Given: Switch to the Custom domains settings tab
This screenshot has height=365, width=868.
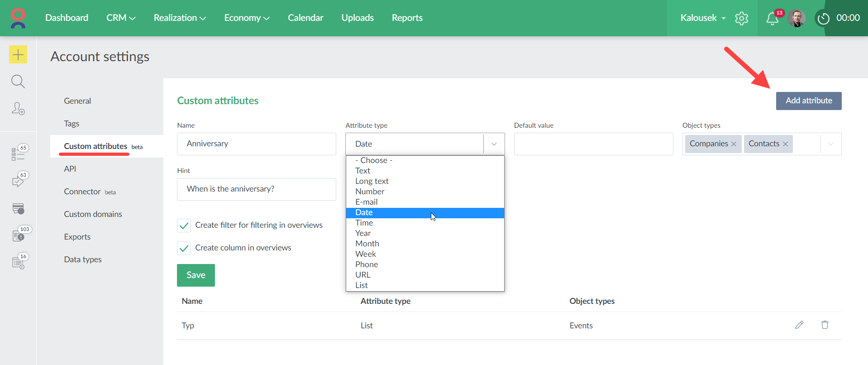Looking at the screenshot, I should tap(93, 214).
